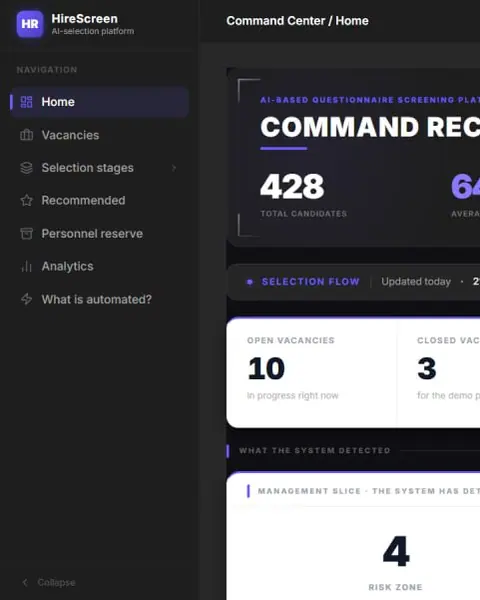Click the Analytics bar chart icon
The image size is (480, 600).
(x=26, y=266)
